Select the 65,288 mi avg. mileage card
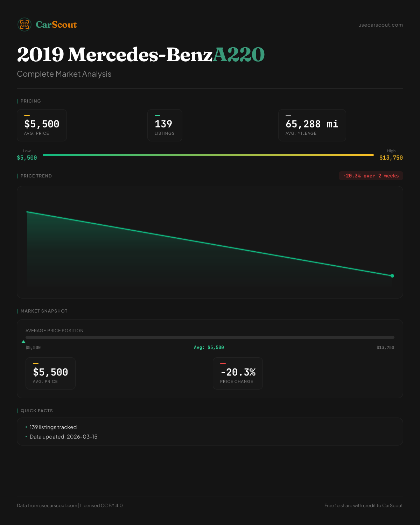Viewport: 420px width, 525px height. [x=312, y=125]
